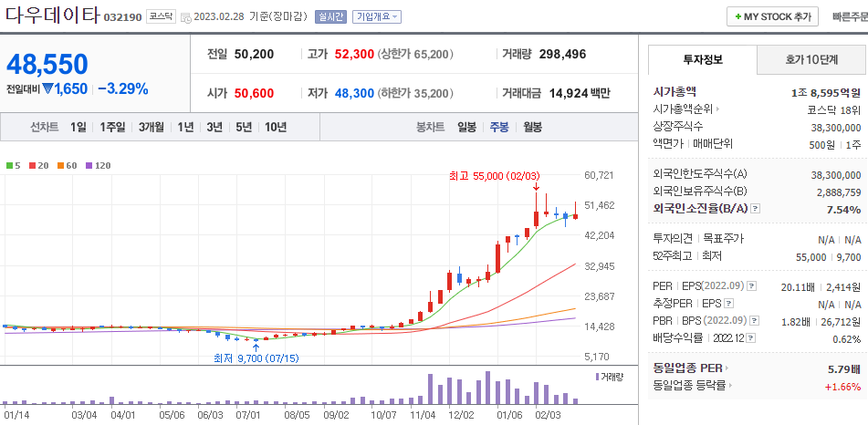Select the 1년 line chart range

(185, 127)
